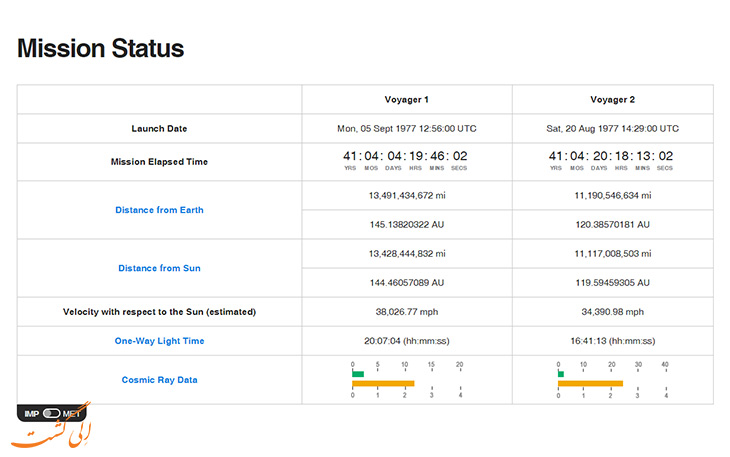730x457 pixels.
Task: Open the Distance from Sun link
Action: coord(159,268)
